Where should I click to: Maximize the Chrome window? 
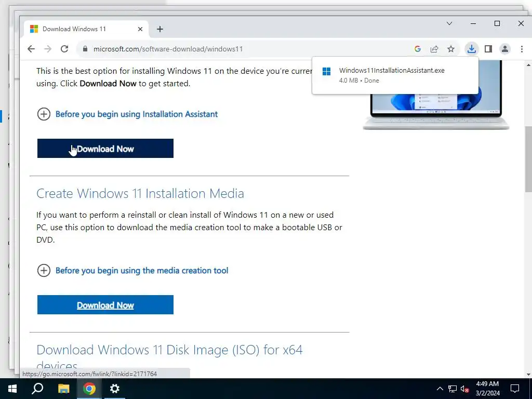pos(497,23)
